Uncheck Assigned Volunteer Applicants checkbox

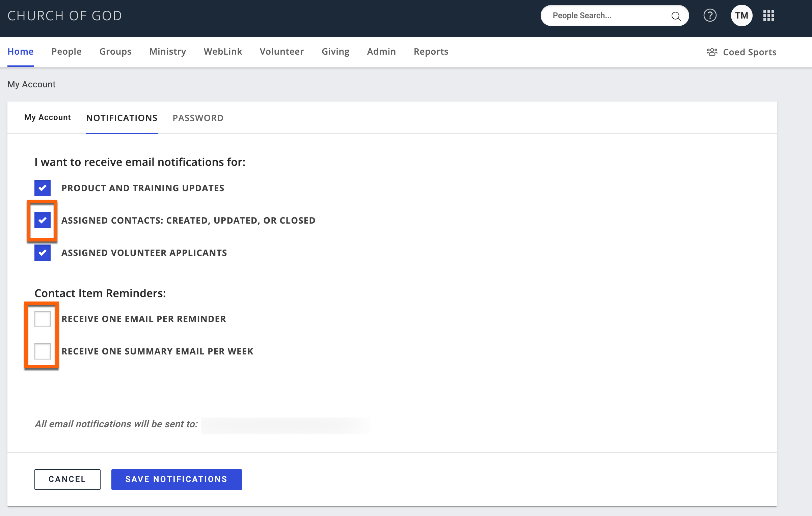tap(43, 253)
